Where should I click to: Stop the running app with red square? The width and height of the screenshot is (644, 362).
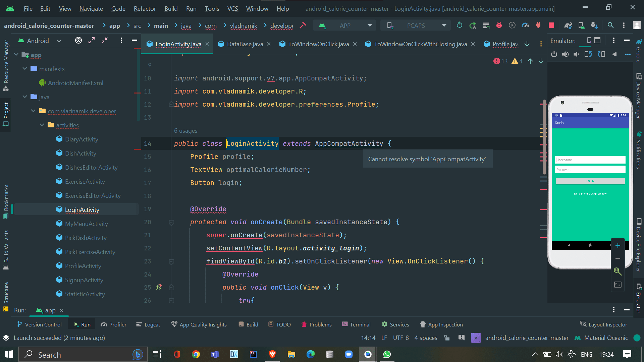[x=551, y=25]
